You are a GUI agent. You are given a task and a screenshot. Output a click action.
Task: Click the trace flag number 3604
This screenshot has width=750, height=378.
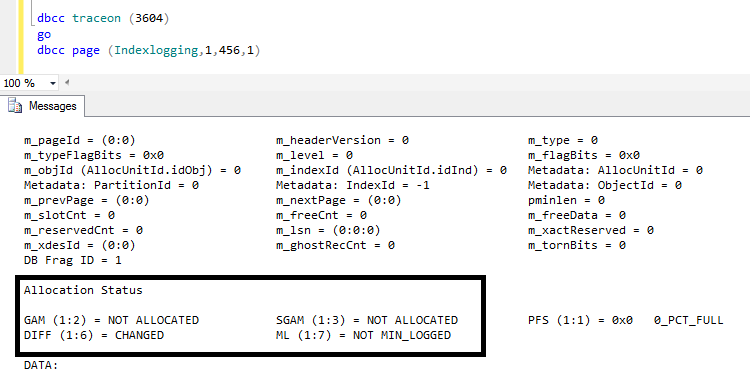tap(149, 19)
